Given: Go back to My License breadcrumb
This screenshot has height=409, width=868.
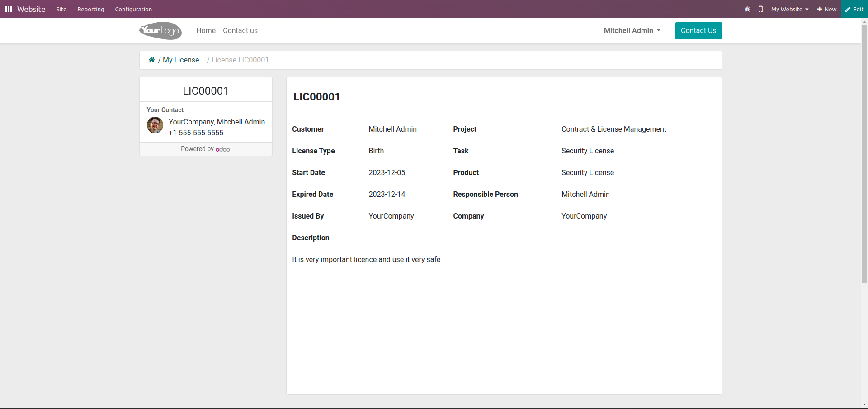Looking at the screenshot, I should [181, 60].
